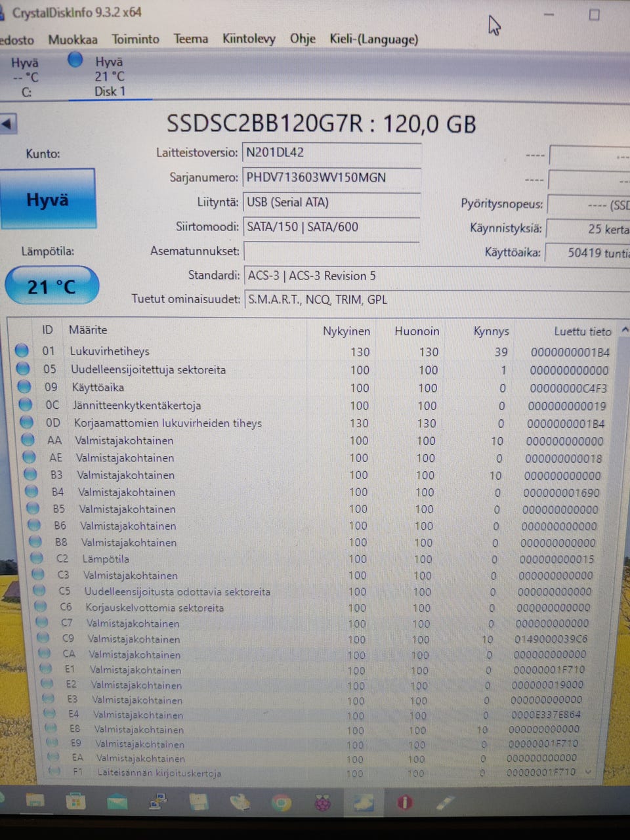Open the Kieli-(Language) menu
The image size is (630, 840).
pyautogui.click(x=373, y=39)
